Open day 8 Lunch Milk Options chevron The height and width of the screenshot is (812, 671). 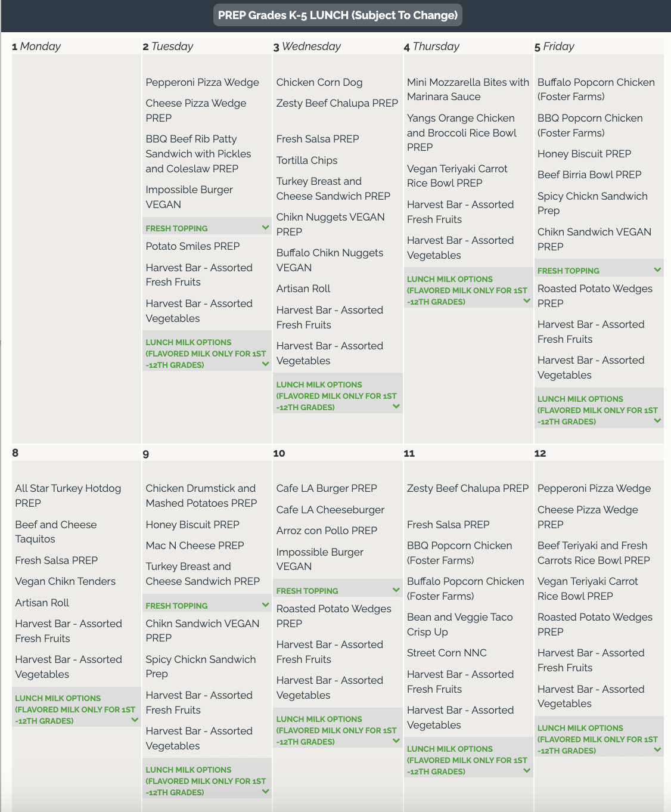[x=135, y=720]
